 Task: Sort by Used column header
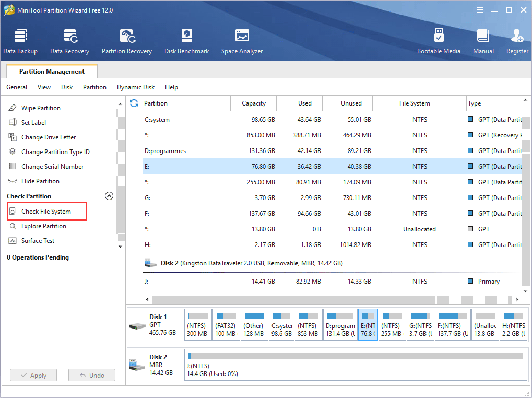click(300, 103)
